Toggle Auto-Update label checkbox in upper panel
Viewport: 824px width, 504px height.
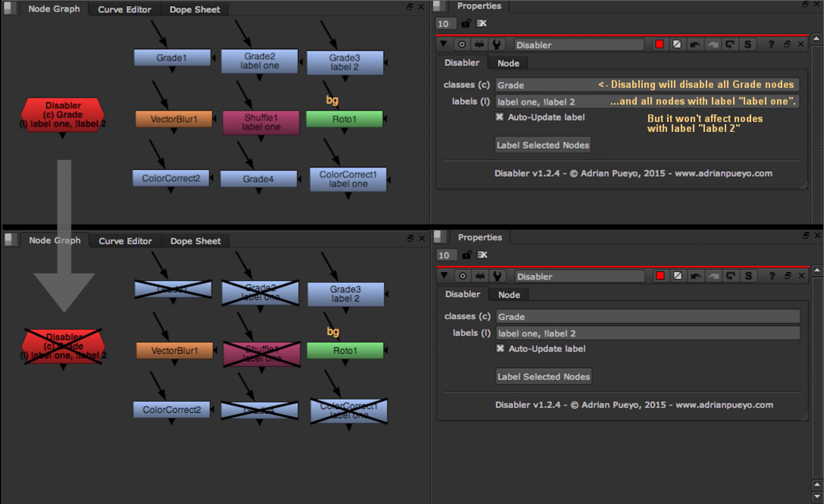(x=500, y=117)
